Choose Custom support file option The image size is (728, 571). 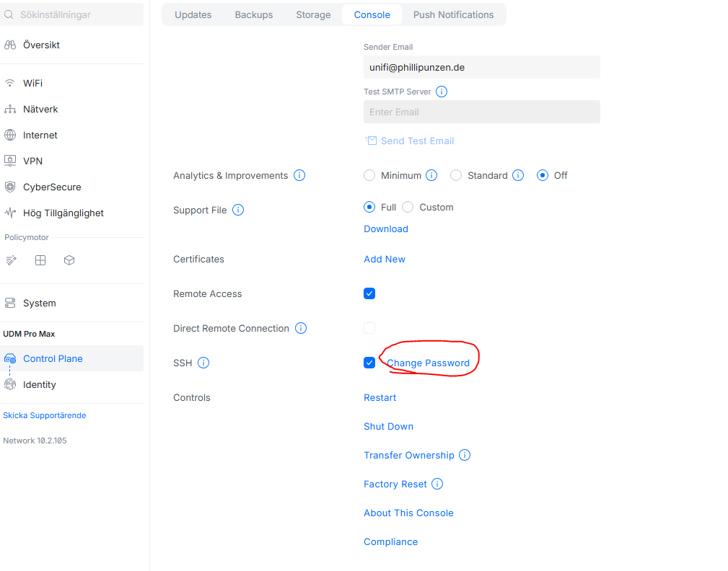(x=408, y=207)
